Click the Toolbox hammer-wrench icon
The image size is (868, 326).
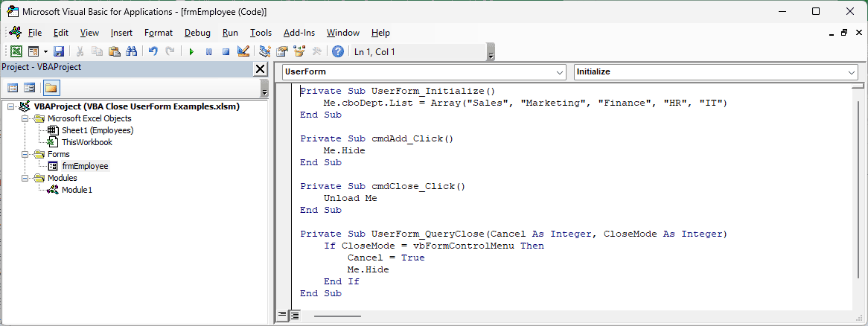tap(316, 51)
